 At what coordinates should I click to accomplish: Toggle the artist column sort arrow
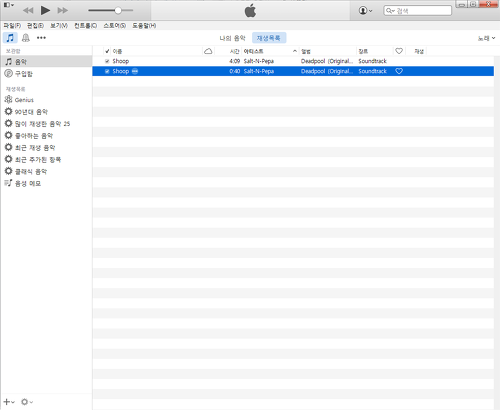point(295,51)
